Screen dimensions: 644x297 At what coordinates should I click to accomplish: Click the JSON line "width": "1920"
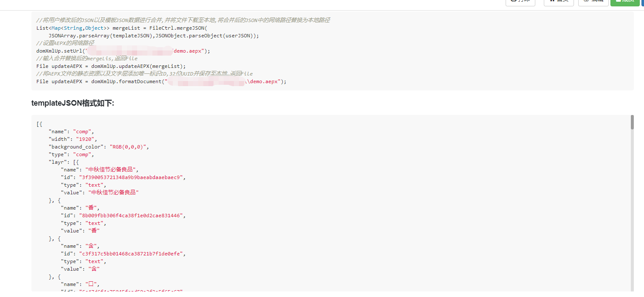[x=73, y=139]
